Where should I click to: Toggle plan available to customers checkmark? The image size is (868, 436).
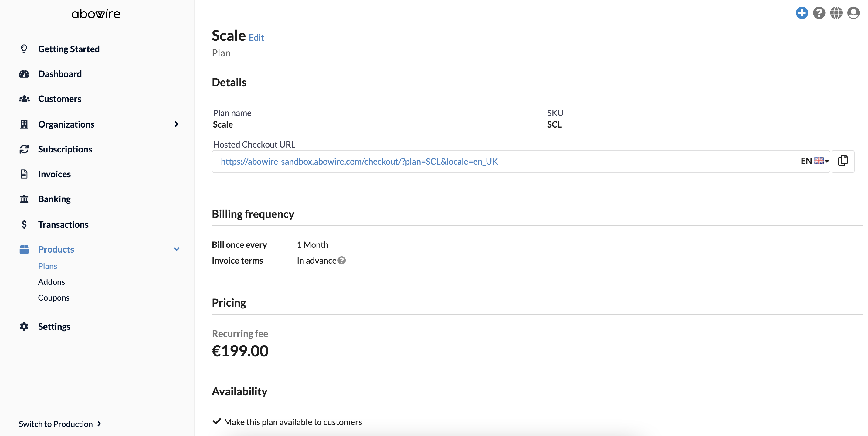(x=217, y=421)
